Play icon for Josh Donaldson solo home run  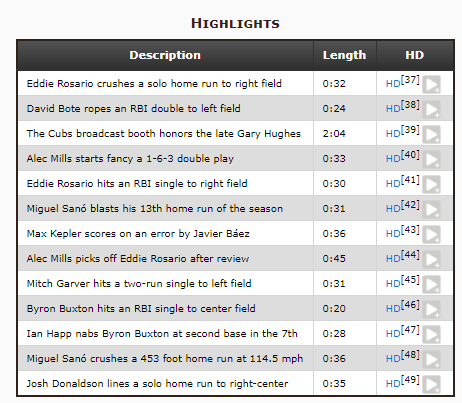431,384
